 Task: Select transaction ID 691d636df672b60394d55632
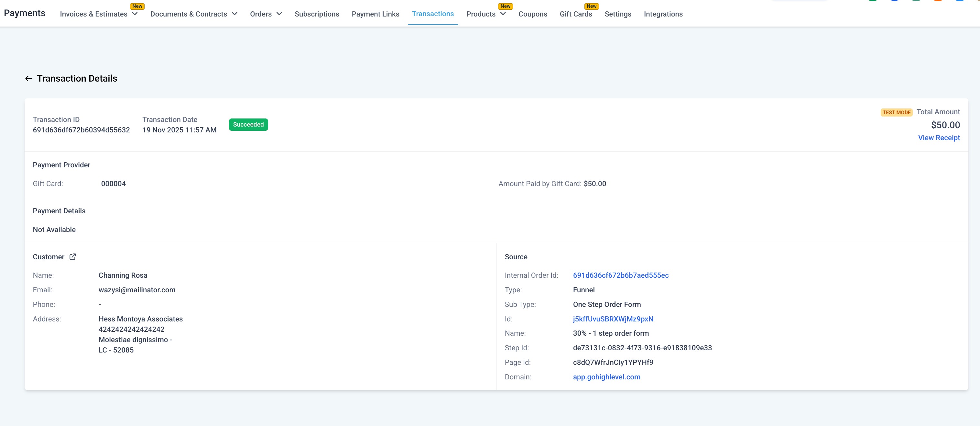click(81, 130)
